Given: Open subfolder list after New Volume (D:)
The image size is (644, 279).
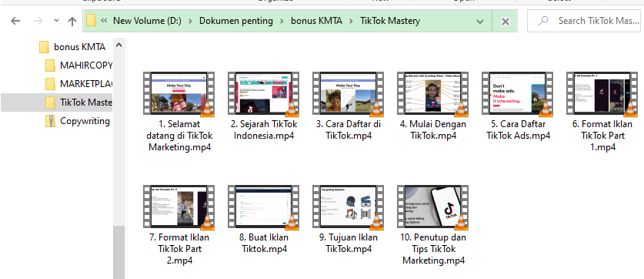Looking at the screenshot, I should [190, 21].
